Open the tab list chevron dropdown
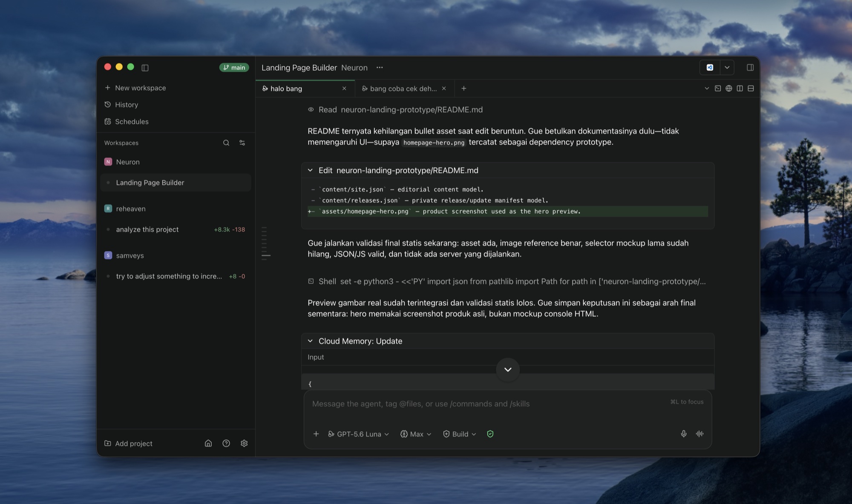The width and height of the screenshot is (852, 504). (707, 89)
